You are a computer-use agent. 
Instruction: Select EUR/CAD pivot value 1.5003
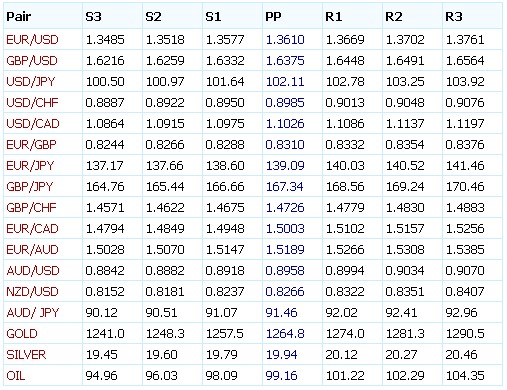click(285, 229)
